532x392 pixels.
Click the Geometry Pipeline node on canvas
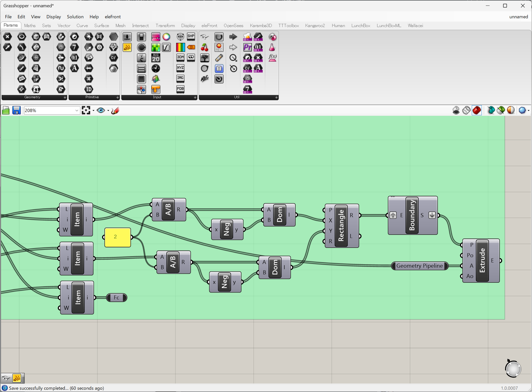click(419, 266)
